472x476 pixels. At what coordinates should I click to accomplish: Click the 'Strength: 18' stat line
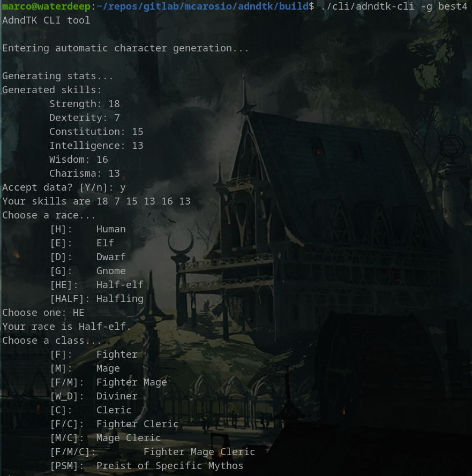[x=84, y=104]
